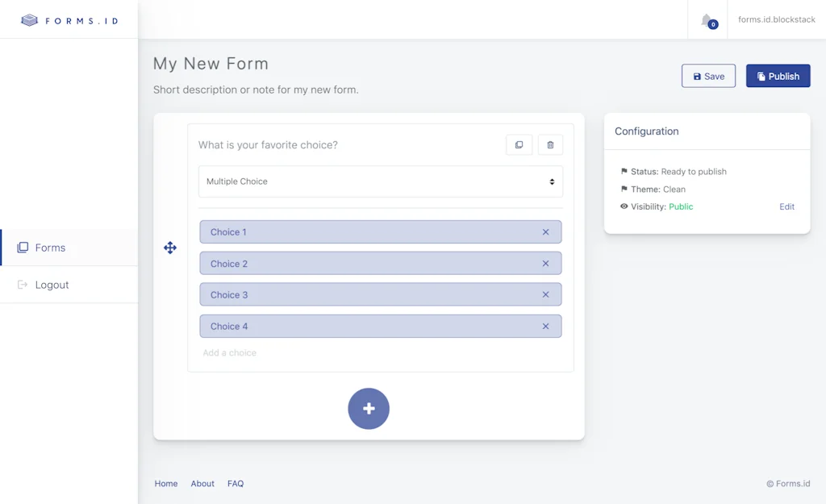Delete the question using the trash icon
Viewport: 826px width, 504px height.
tap(550, 144)
